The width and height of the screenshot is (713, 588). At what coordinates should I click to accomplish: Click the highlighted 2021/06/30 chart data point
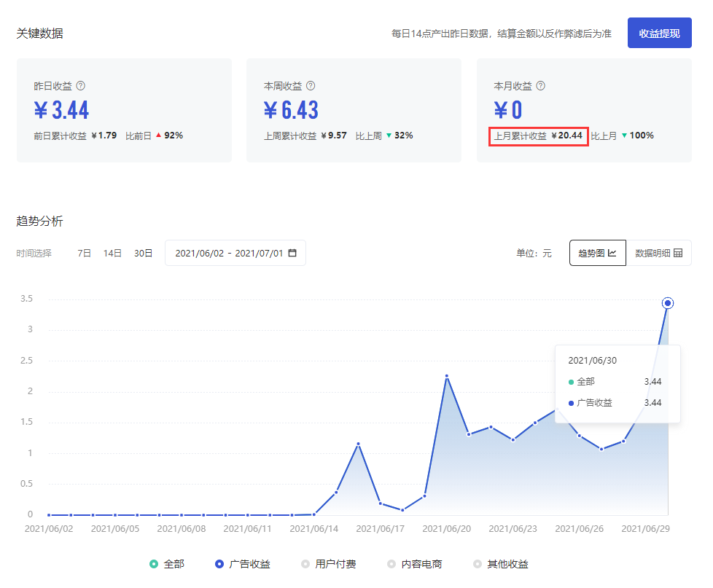[668, 303]
